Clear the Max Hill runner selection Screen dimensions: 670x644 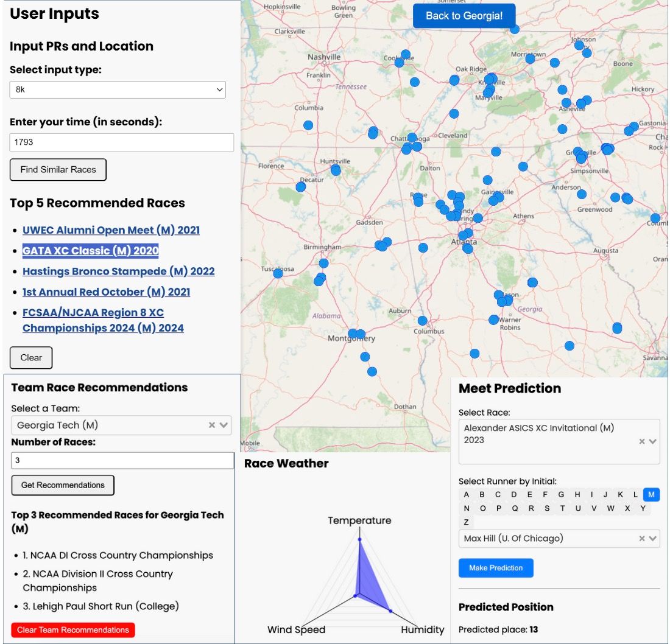[641, 539]
